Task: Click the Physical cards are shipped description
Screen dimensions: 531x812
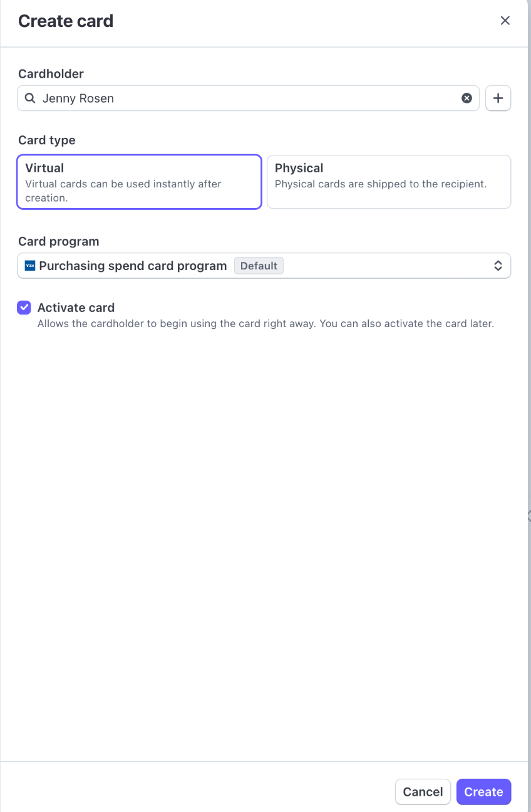Action: [x=381, y=184]
